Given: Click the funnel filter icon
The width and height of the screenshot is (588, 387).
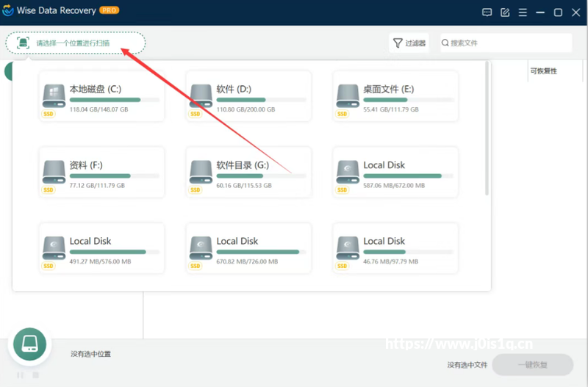Looking at the screenshot, I should click(x=398, y=43).
